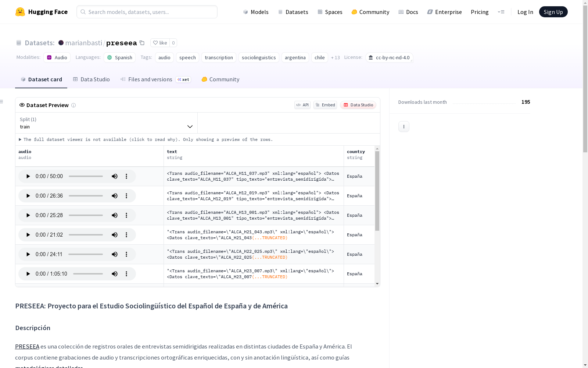Click the Log In link
Image resolution: width=588 pixels, height=368 pixels.
pos(525,12)
